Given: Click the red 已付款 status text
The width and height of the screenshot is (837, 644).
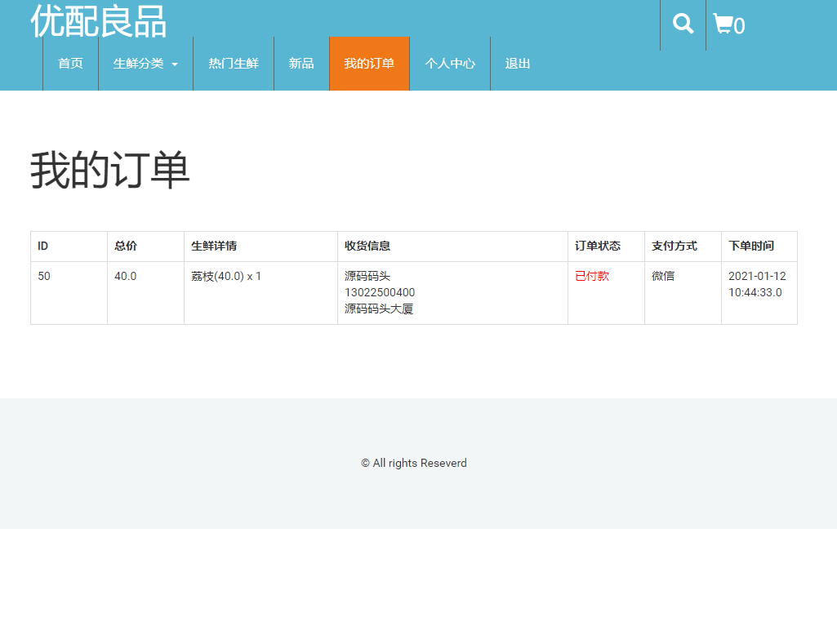Looking at the screenshot, I should [x=591, y=276].
